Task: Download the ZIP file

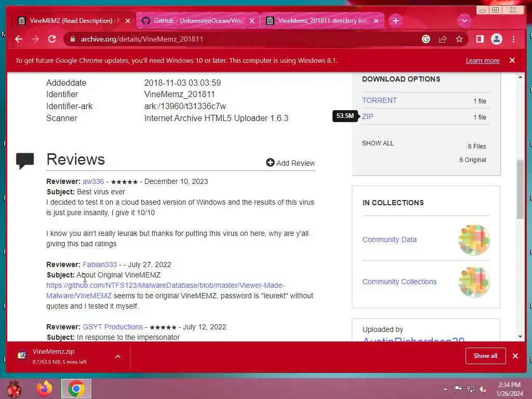Action: 367,116
